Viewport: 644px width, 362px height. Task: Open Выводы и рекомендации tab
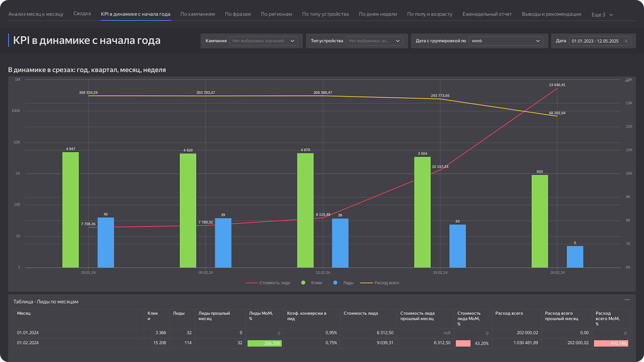click(551, 14)
